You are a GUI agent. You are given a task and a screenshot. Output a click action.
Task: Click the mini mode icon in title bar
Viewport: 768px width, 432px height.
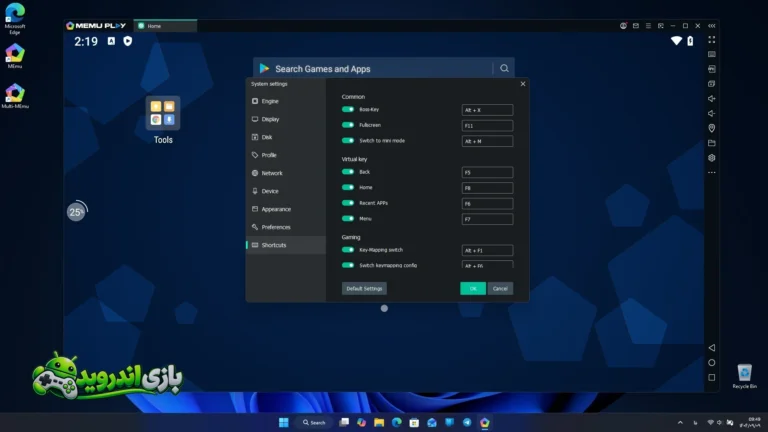pyautogui.click(x=661, y=26)
